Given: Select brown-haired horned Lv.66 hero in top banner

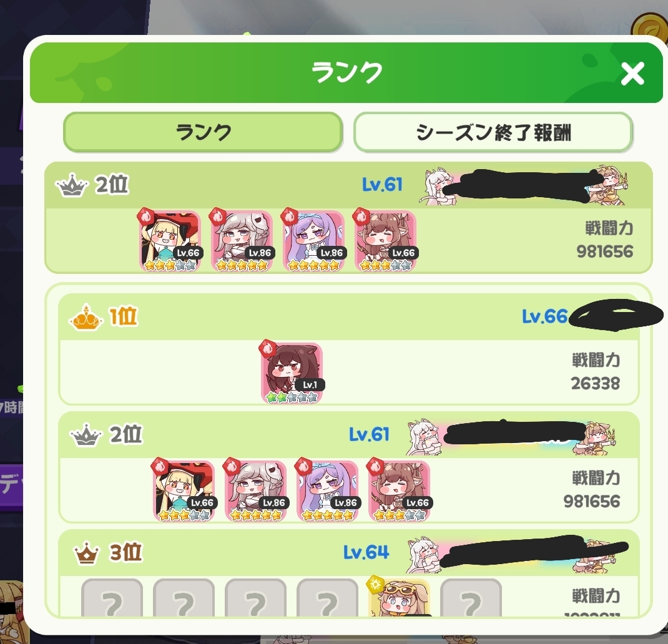Looking at the screenshot, I should click(386, 241).
